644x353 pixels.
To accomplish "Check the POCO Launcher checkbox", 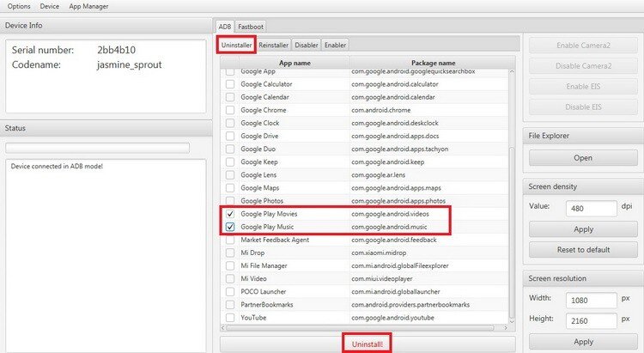I will 230,292.
